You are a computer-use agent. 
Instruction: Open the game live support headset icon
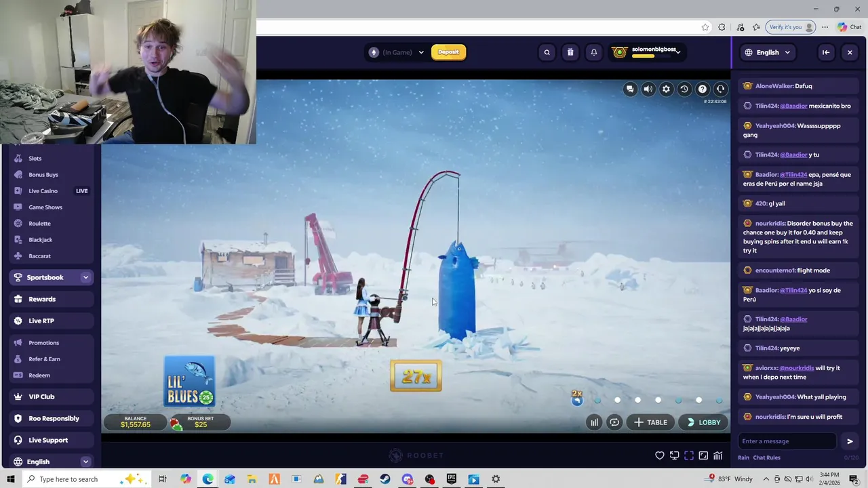point(720,89)
